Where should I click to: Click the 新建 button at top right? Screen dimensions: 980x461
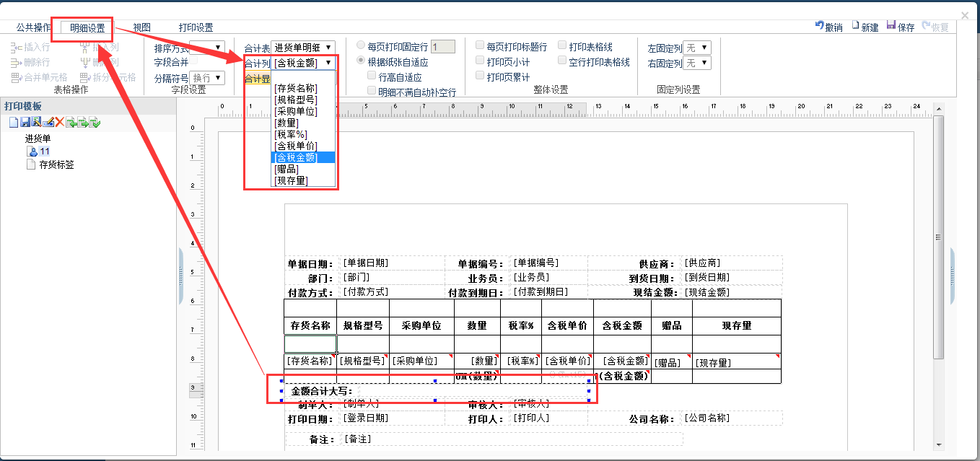865,27
